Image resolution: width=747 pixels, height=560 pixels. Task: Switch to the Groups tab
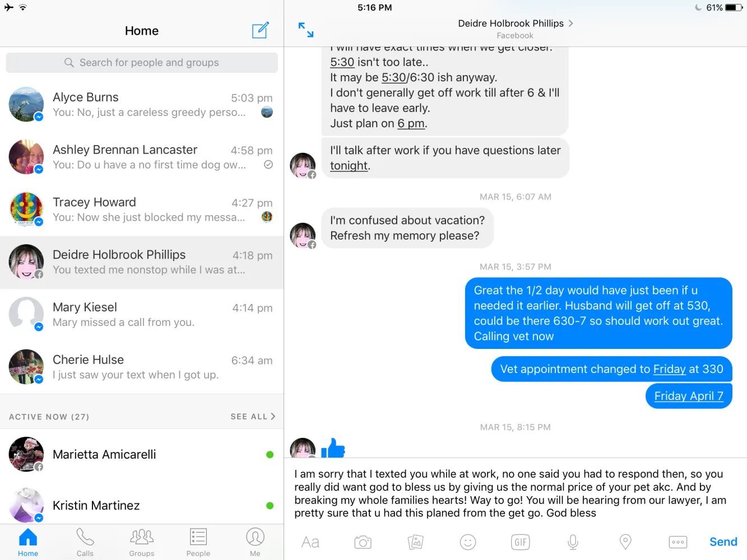[142, 542]
